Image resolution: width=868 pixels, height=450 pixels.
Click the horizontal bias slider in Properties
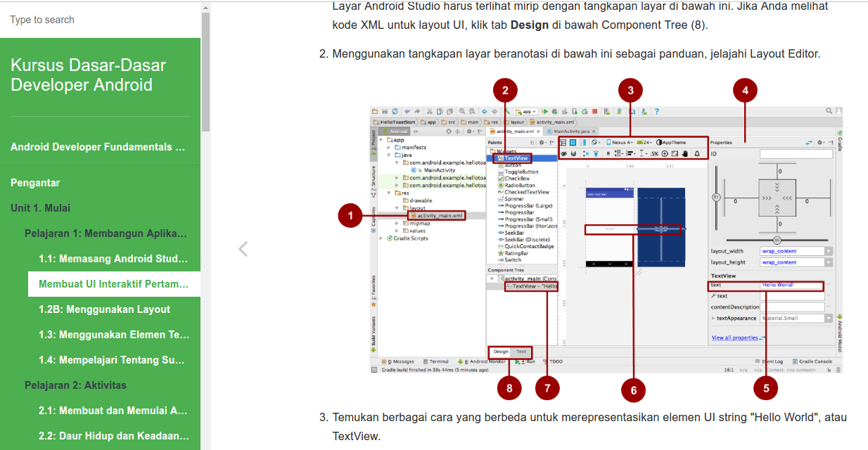(x=777, y=240)
